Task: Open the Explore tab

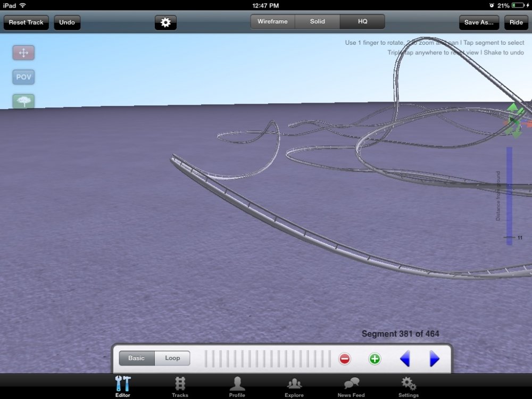Action: [x=294, y=387]
